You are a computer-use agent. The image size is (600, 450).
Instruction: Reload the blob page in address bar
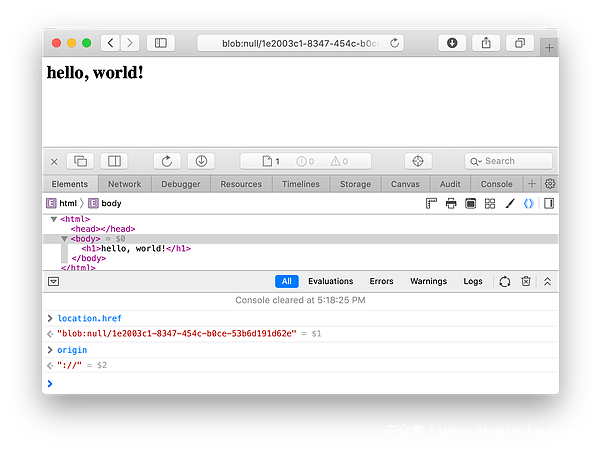tap(395, 43)
